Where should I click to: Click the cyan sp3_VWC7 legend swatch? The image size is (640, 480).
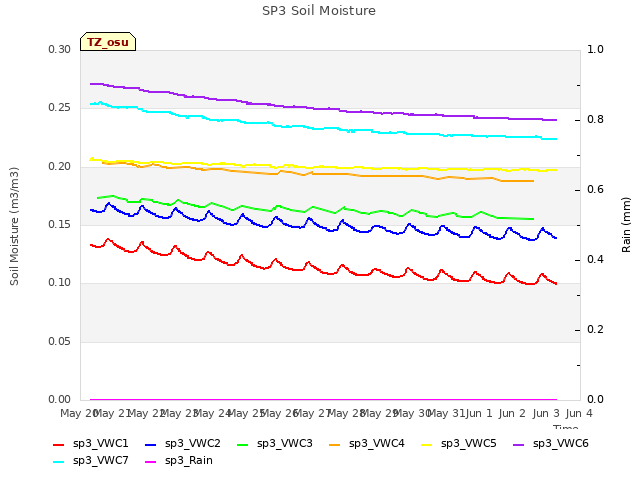click(x=59, y=462)
